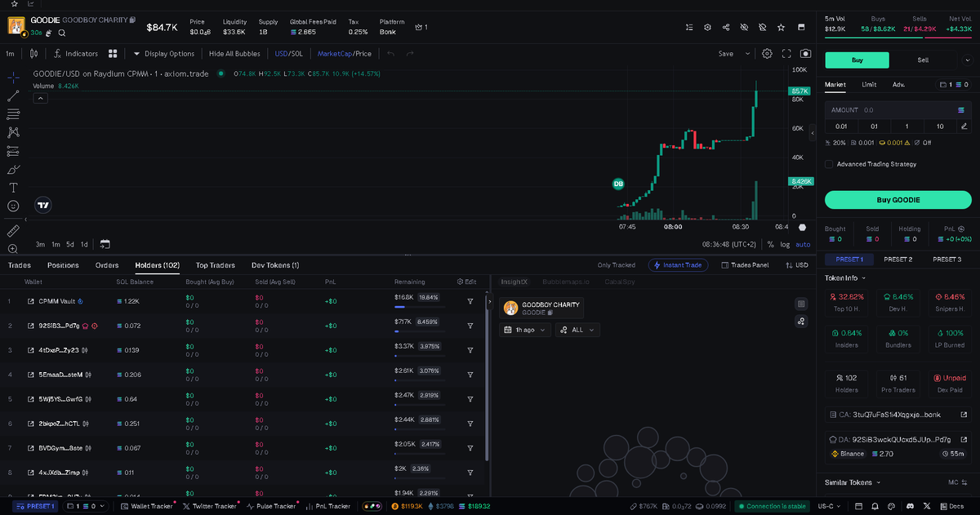Select the 0.01 quick amount button

841,126
